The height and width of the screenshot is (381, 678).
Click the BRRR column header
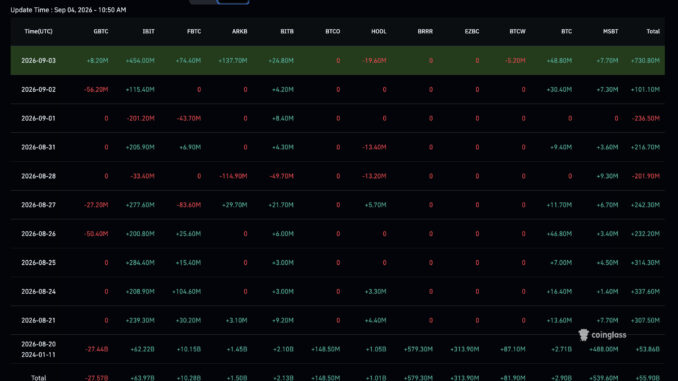[x=425, y=32]
